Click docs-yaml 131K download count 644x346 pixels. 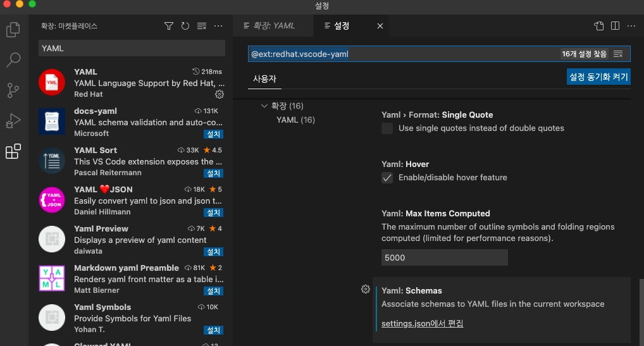coord(207,111)
